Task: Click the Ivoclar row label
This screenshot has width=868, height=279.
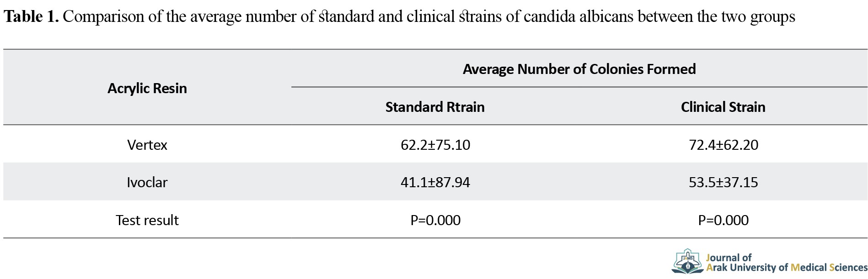Action: pyautogui.click(x=147, y=182)
